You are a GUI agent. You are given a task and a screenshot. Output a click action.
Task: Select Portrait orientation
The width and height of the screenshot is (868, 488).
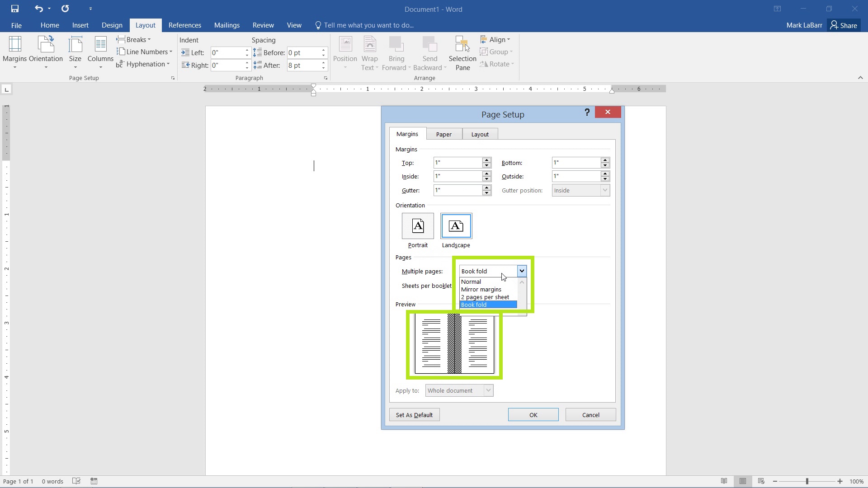coord(418,226)
